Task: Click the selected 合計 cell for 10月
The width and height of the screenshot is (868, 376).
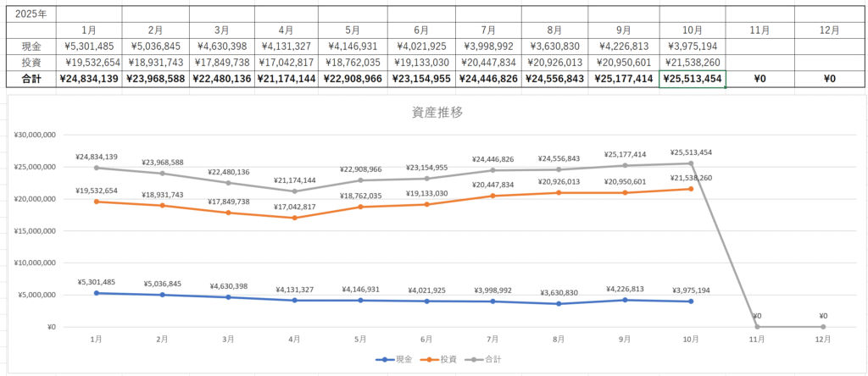Action: (x=692, y=78)
